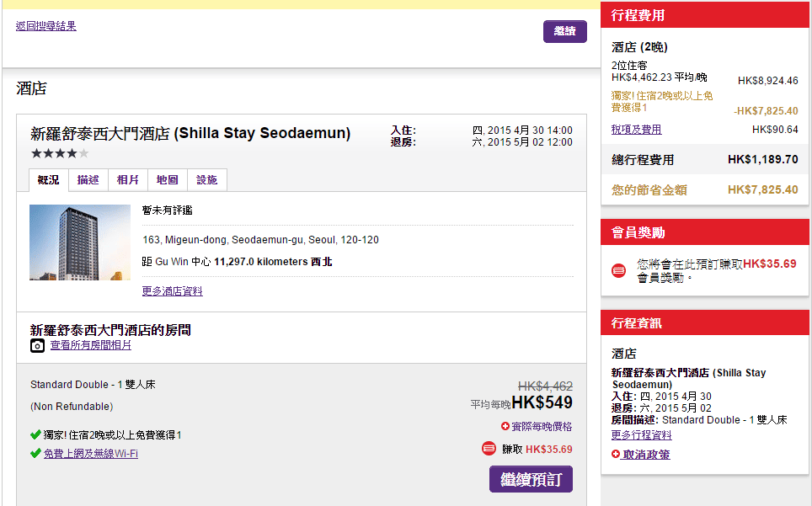
Task: Click the green checkmark beside free Wi-Fi
Action: click(x=35, y=453)
